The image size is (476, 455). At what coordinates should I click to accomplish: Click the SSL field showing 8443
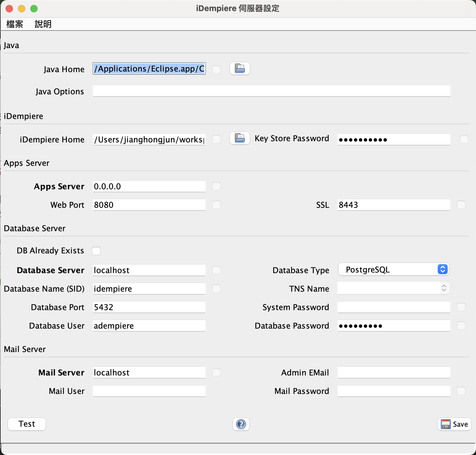click(x=394, y=205)
